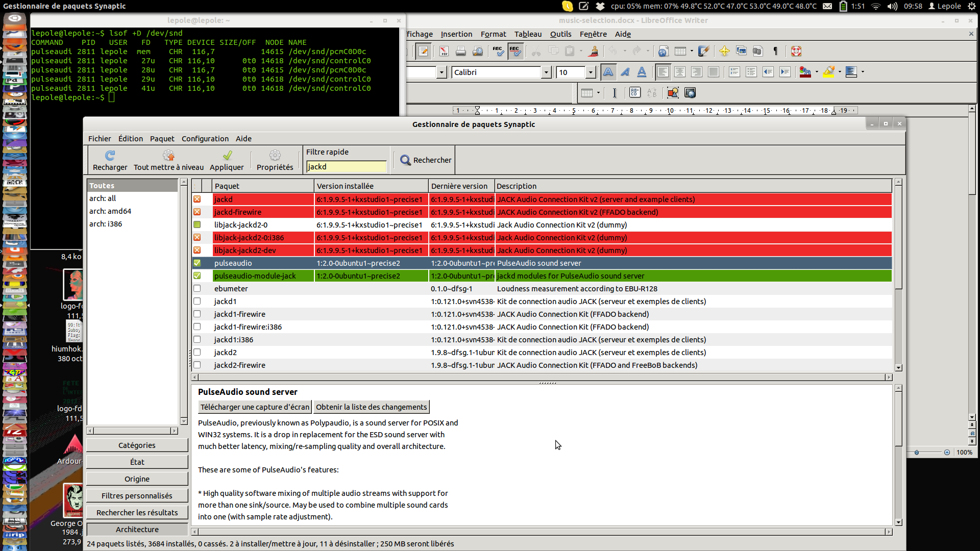Click the Export as PDF icon

coord(444,51)
